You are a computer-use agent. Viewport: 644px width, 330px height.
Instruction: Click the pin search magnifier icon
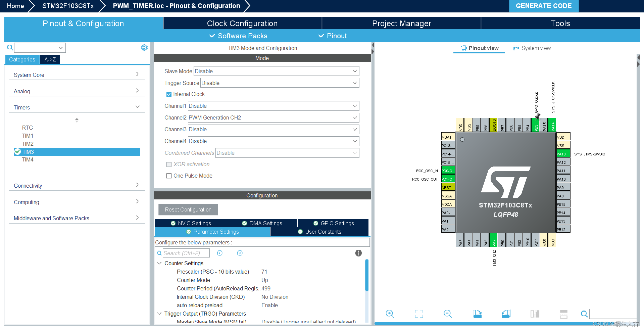(584, 314)
